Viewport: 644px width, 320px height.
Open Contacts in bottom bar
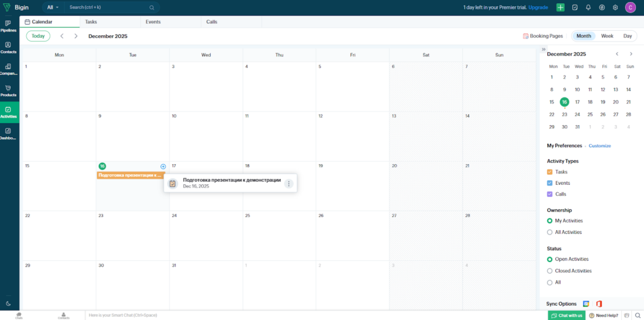tap(64, 316)
